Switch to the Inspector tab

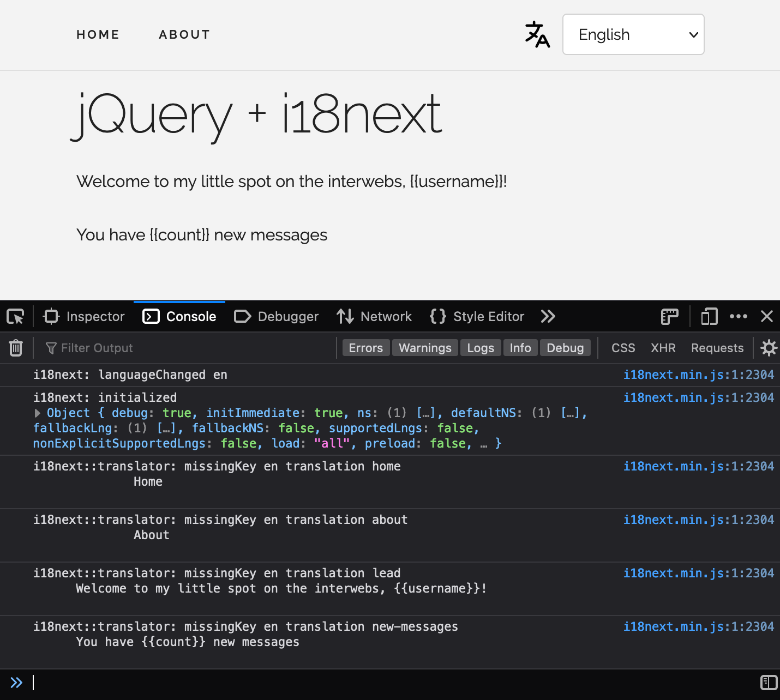point(83,316)
